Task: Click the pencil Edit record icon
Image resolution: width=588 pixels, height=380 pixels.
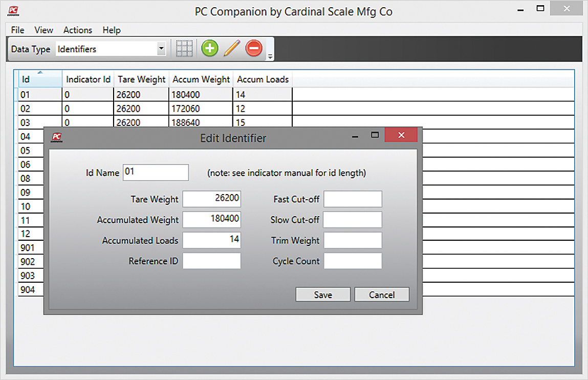Action: pos(232,48)
